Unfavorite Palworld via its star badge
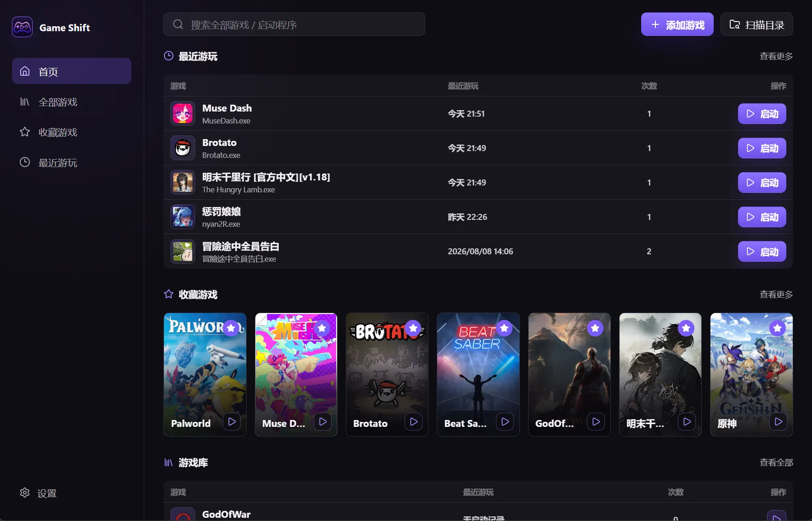 pos(231,328)
